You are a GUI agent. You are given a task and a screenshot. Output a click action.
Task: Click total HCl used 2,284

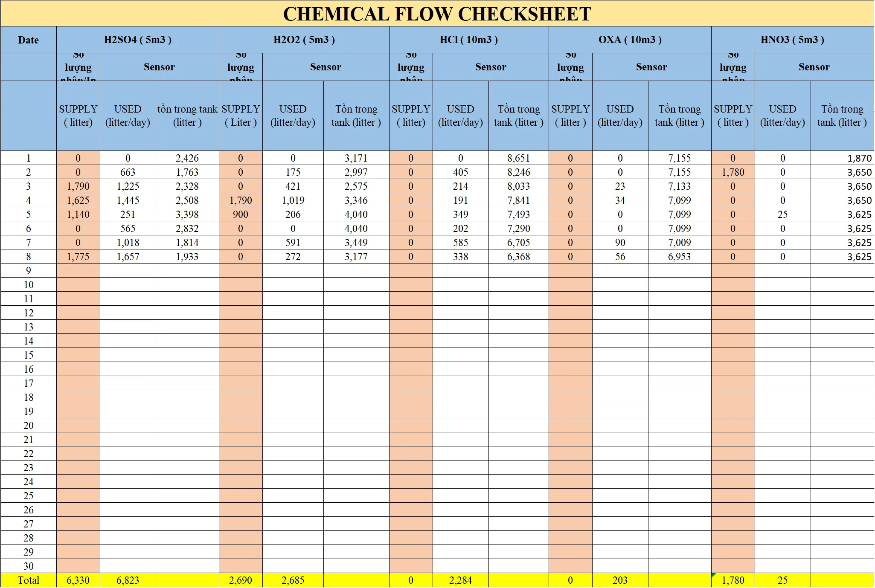click(461, 580)
